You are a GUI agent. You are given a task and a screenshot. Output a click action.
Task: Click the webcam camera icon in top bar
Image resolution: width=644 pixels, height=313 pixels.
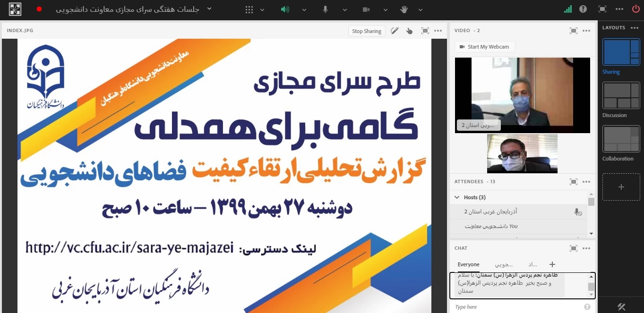366,9
